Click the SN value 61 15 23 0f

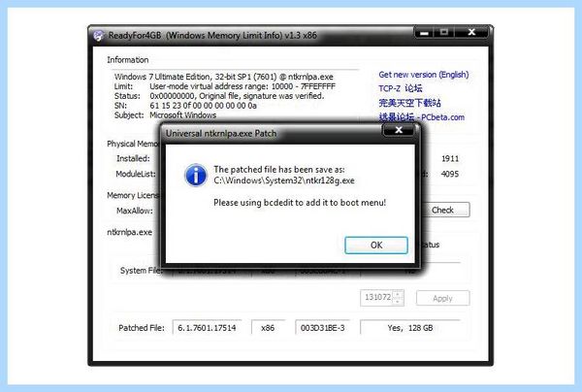pos(203,106)
